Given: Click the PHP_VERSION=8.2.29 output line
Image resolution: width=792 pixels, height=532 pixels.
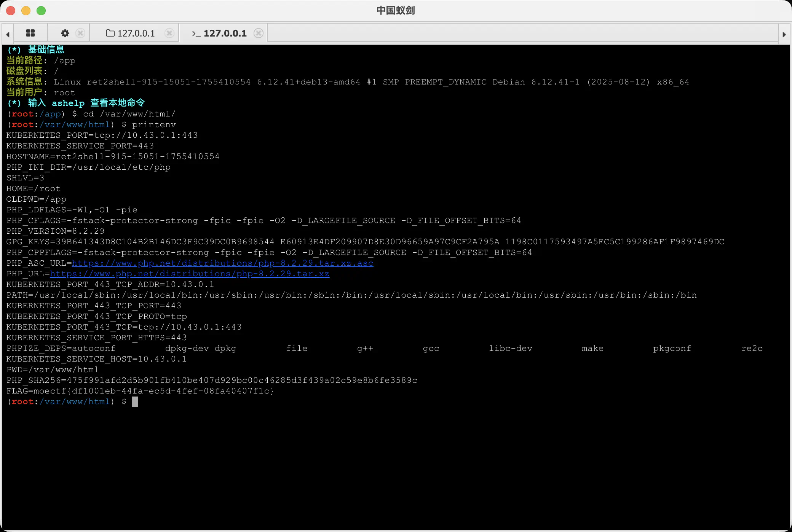Looking at the screenshot, I should [x=55, y=231].
